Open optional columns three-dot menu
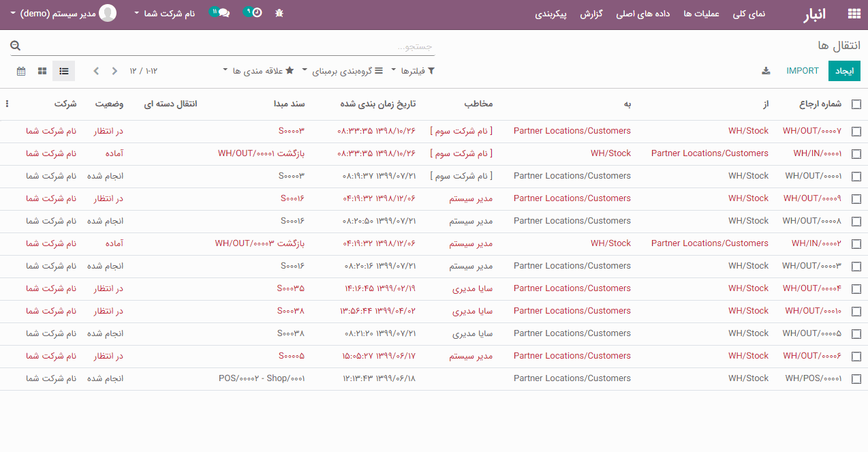Screen dimensions: 868x452 click(7, 104)
